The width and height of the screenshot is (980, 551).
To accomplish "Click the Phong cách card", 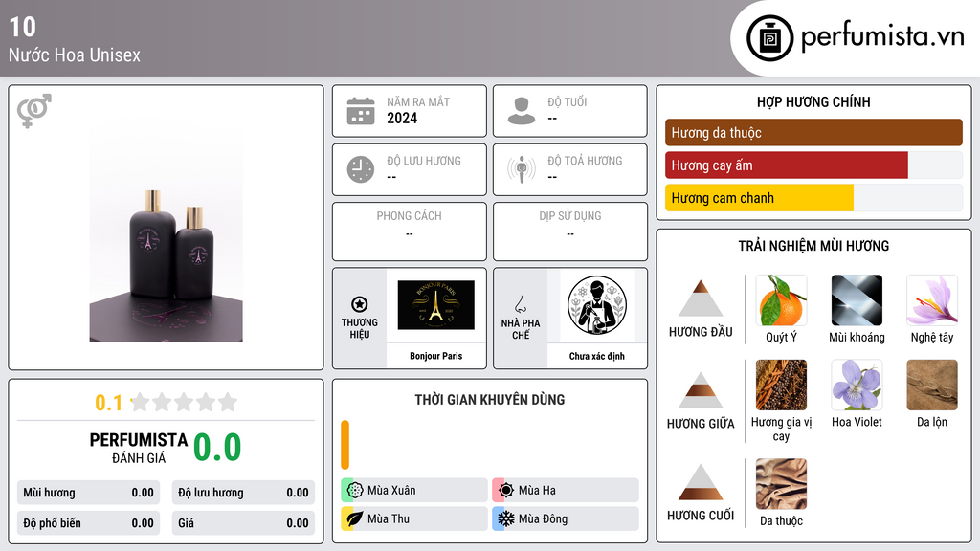I will tap(410, 231).
